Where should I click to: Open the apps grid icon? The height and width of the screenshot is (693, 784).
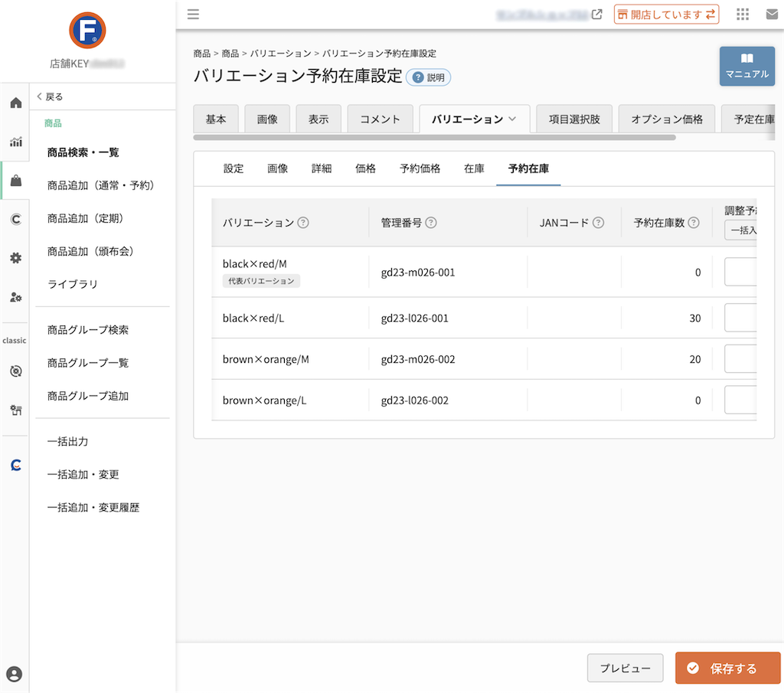(x=743, y=15)
